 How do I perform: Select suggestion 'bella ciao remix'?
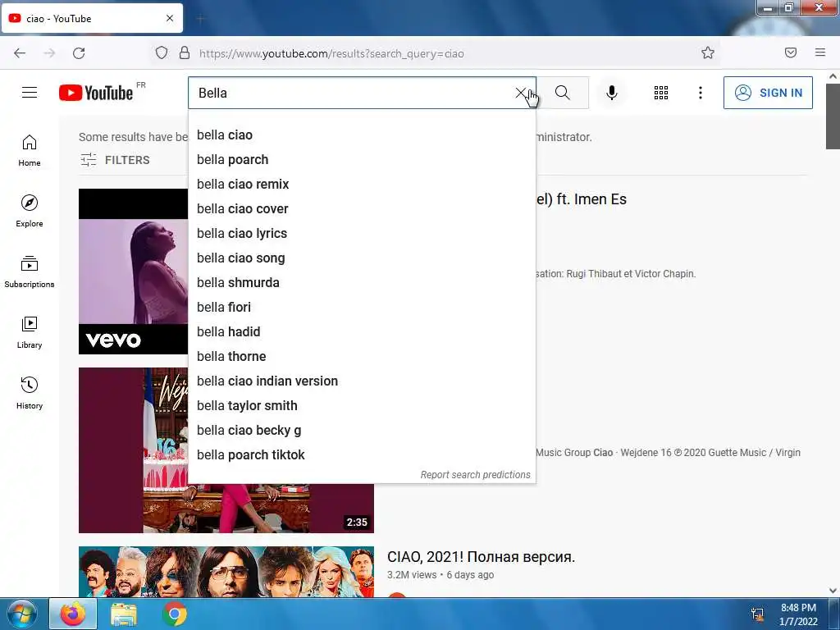click(362, 185)
